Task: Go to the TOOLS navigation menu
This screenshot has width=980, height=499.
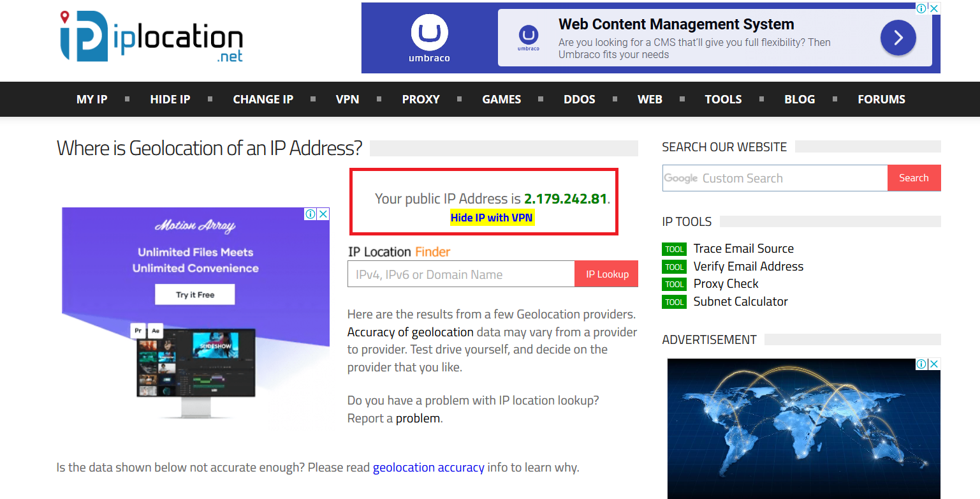Action: coord(723,99)
